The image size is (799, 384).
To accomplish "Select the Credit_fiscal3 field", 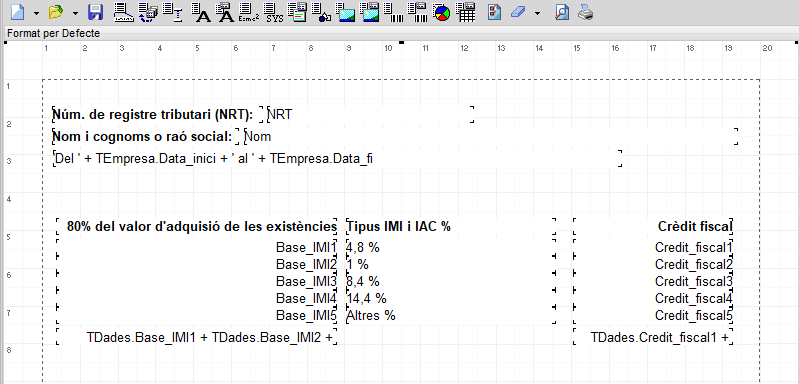I will [653, 281].
